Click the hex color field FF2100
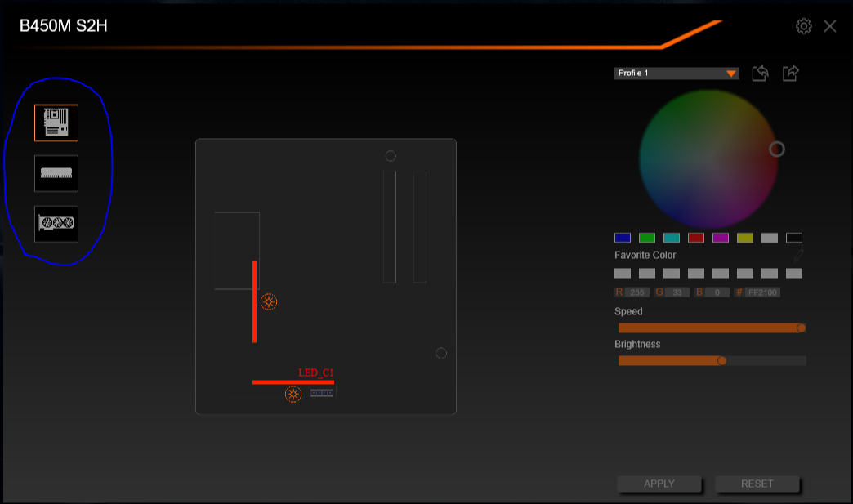The width and height of the screenshot is (853, 504). pyautogui.click(x=762, y=292)
